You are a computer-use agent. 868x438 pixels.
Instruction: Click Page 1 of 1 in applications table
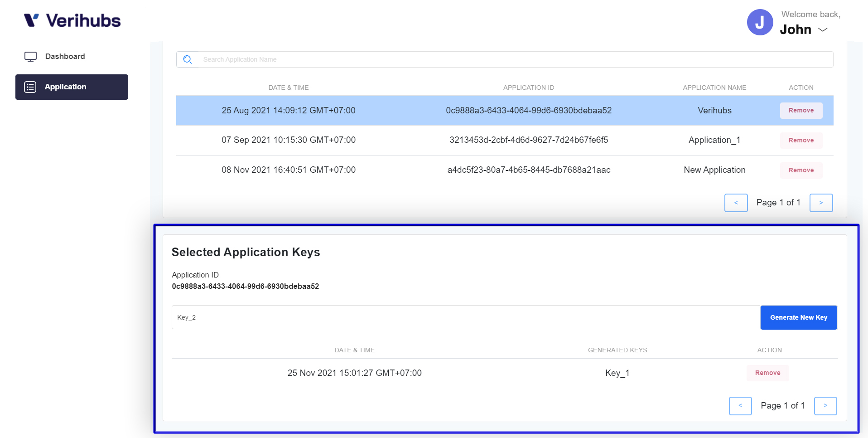tap(778, 203)
